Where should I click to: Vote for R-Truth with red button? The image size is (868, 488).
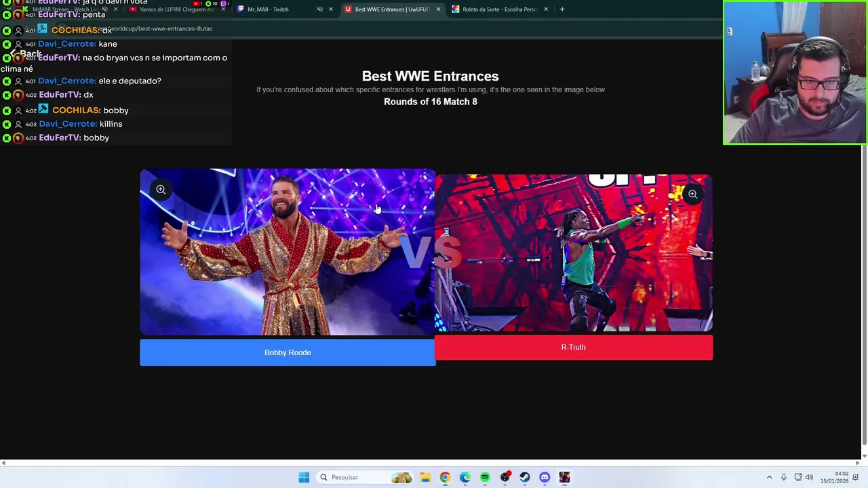tap(573, 347)
